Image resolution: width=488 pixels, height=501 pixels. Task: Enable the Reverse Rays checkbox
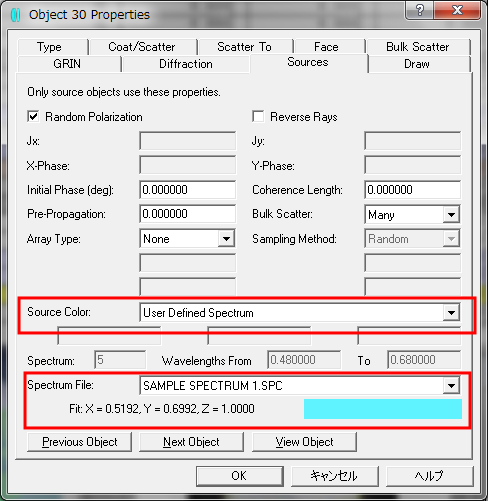(x=258, y=117)
